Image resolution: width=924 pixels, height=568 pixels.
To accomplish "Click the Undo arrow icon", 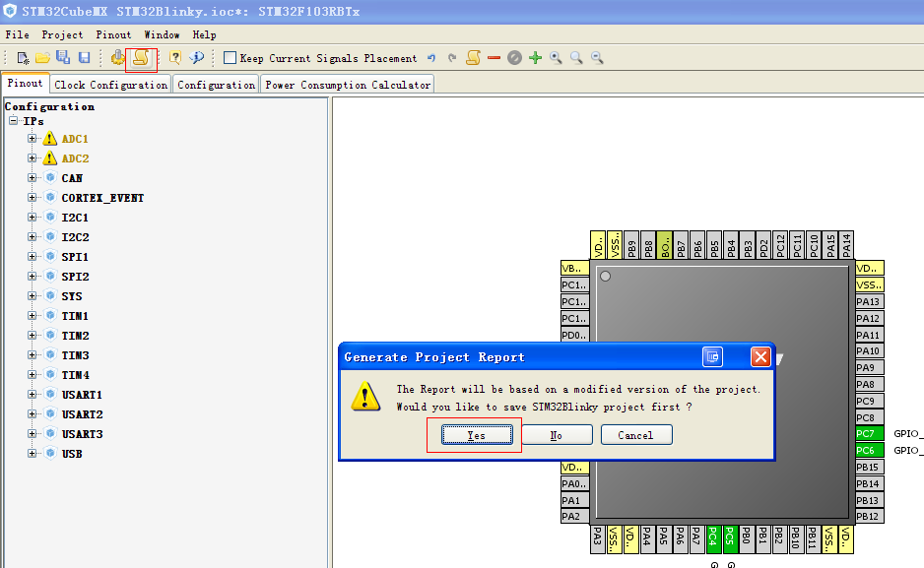I will (431, 58).
